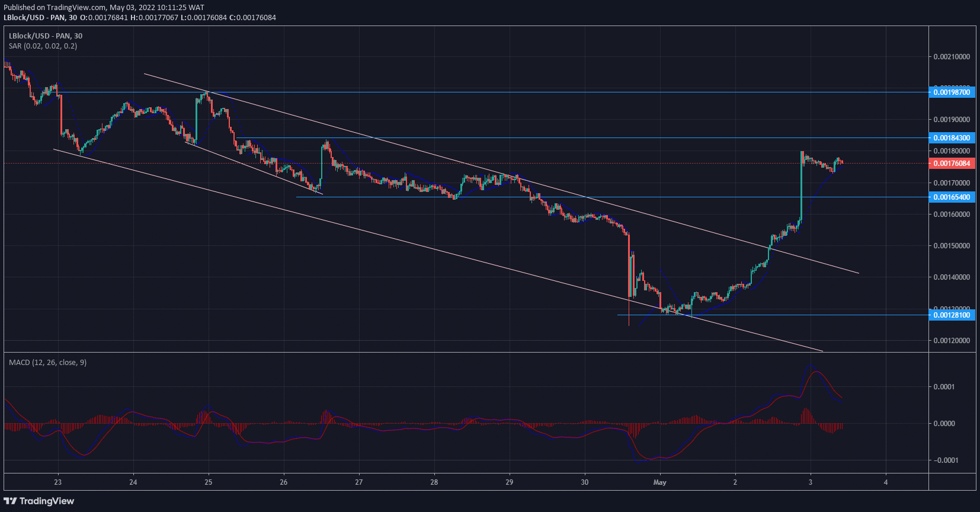This screenshot has width=980, height=512.
Task: Click date label 28 on time axis
Action: [434, 482]
